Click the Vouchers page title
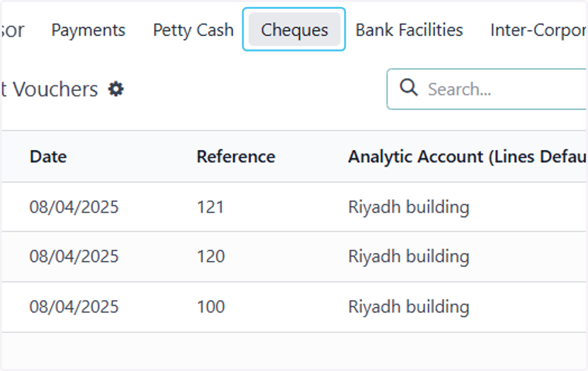588x371 pixels. [50, 89]
